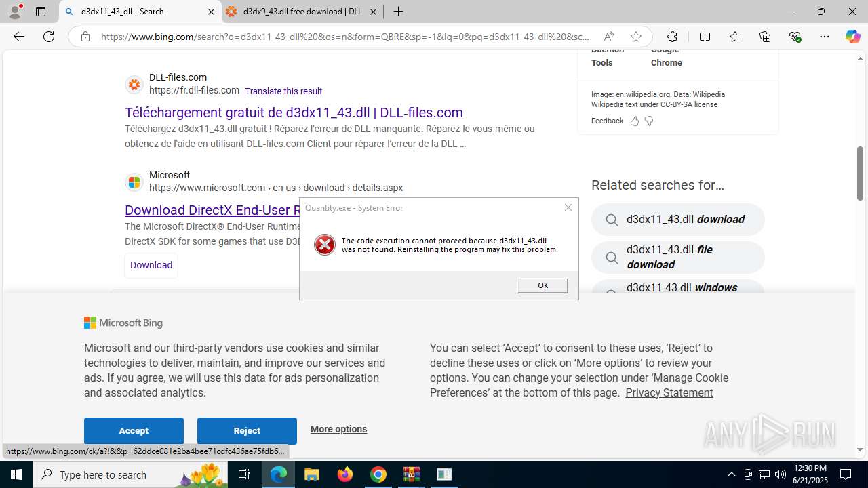The width and height of the screenshot is (868, 488).
Task: Open Task View in taskbar
Action: (x=244, y=474)
